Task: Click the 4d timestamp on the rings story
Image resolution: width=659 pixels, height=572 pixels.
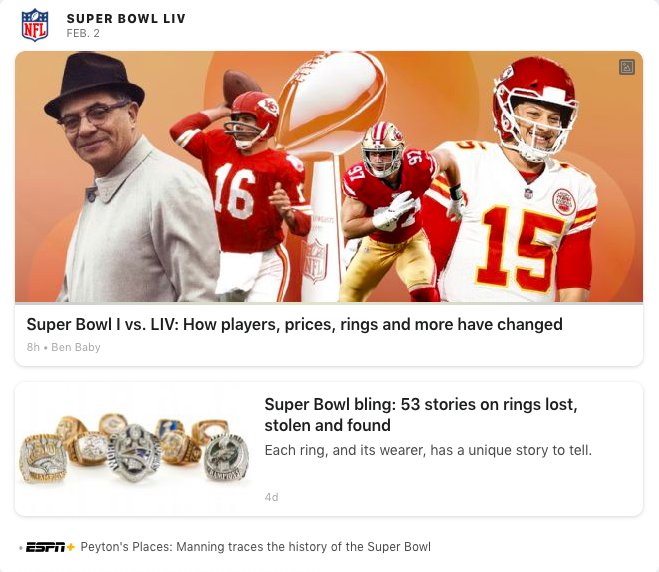Action: (x=271, y=497)
